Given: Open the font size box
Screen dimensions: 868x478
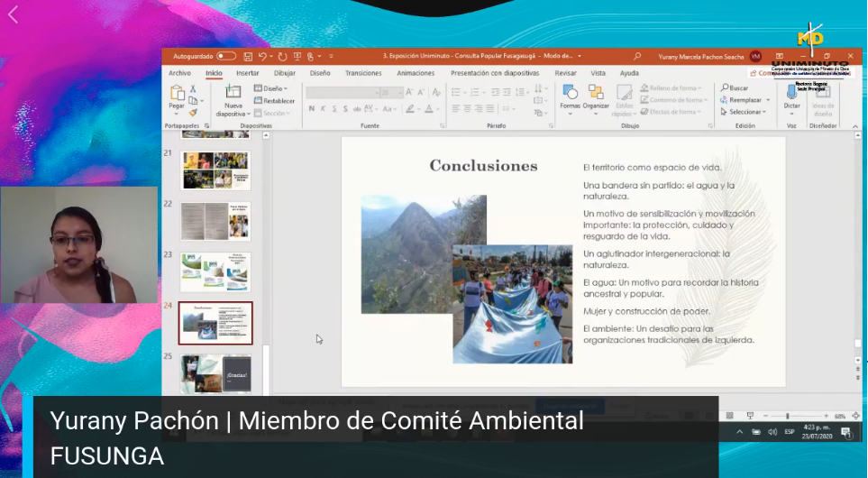Looking at the screenshot, I should (x=391, y=93).
